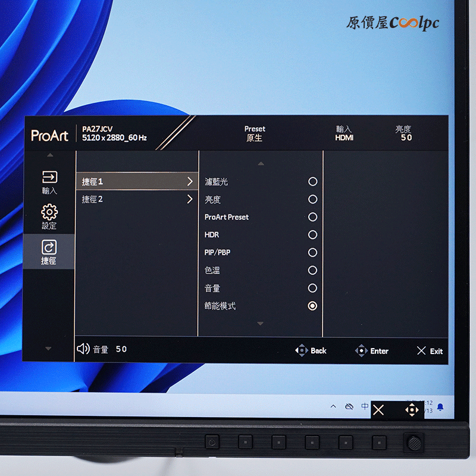
Task: Click the Exit label in footer
Action: click(x=436, y=352)
